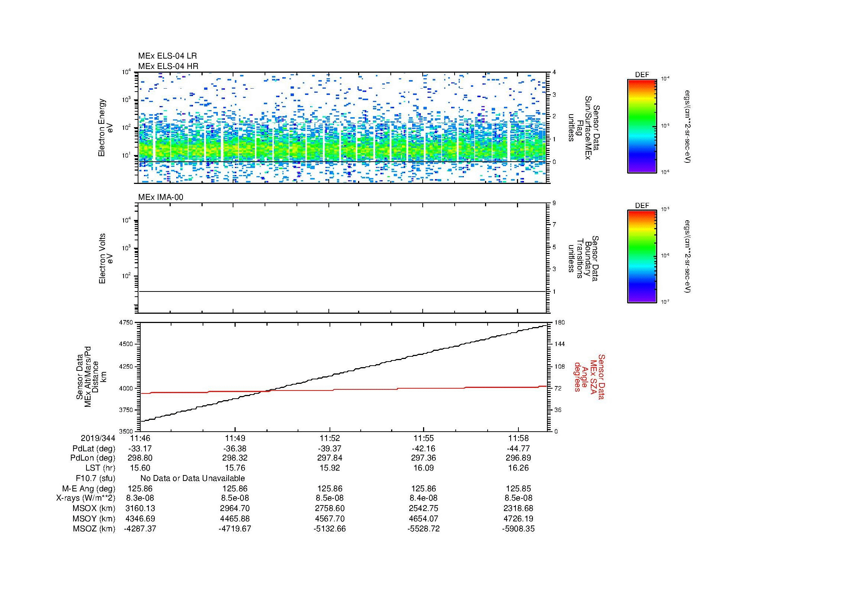Click the PdLon value 298.32
This screenshot has width=868, height=613.
pos(235,458)
